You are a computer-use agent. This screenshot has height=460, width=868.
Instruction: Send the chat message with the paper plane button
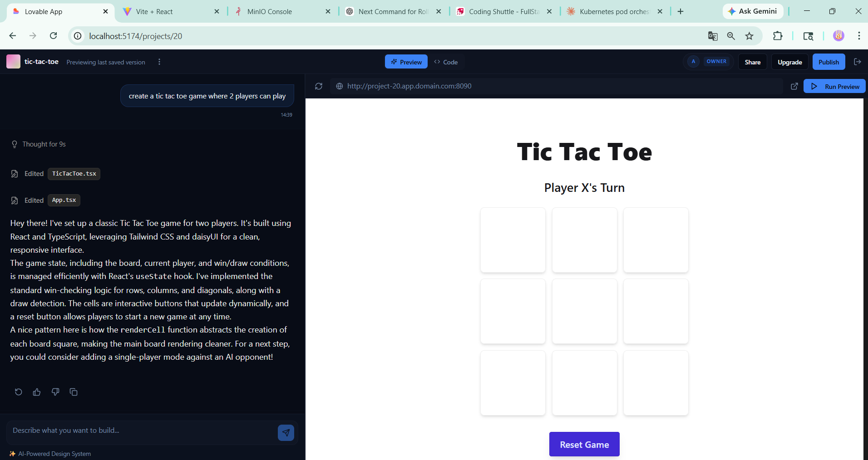(286, 433)
